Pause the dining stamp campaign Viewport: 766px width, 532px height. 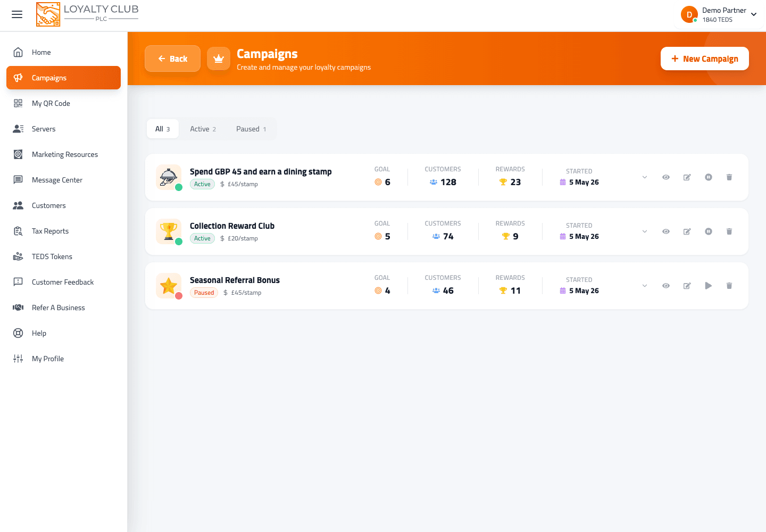pyautogui.click(x=709, y=177)
